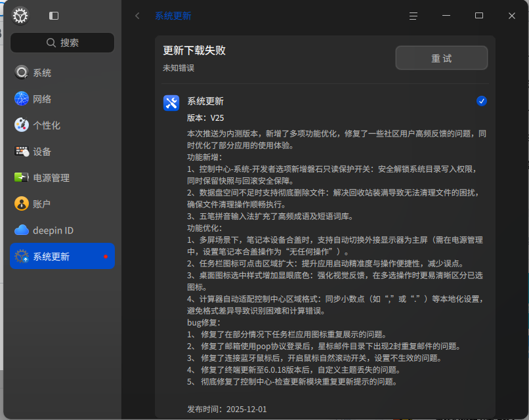This screenshot has height=420, width=529.
Task: Click the 系统更新 gear icon in sidebar
Action: tap(22, 257)
